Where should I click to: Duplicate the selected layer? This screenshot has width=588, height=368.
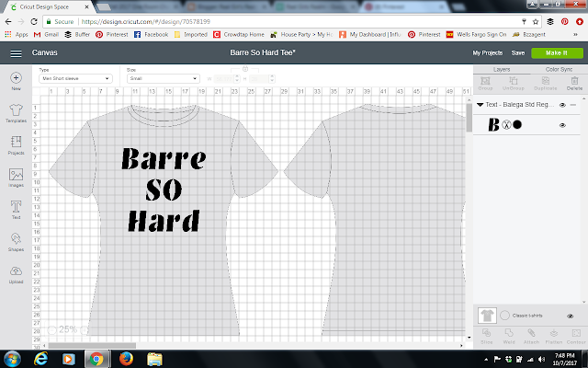545,84
